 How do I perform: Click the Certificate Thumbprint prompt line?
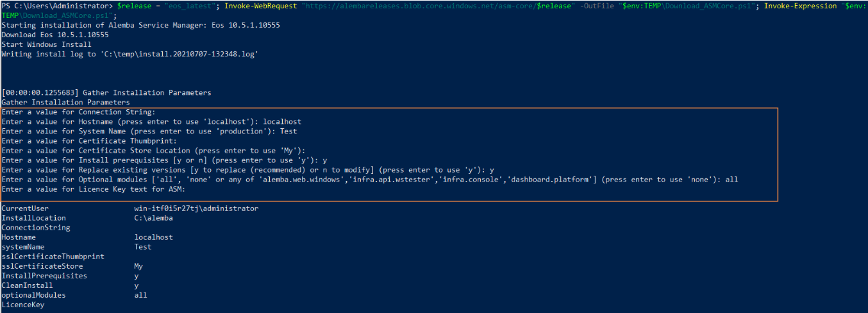[89, 141]
